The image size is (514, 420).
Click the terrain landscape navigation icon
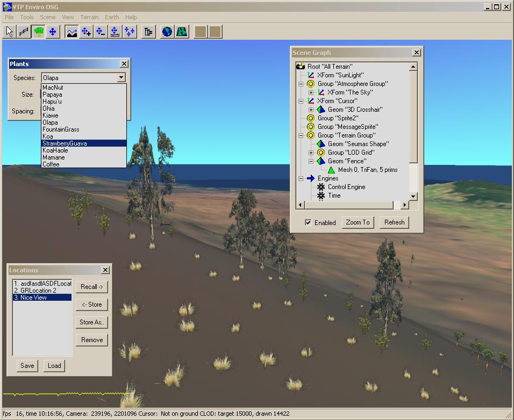(x=72, y=32)
